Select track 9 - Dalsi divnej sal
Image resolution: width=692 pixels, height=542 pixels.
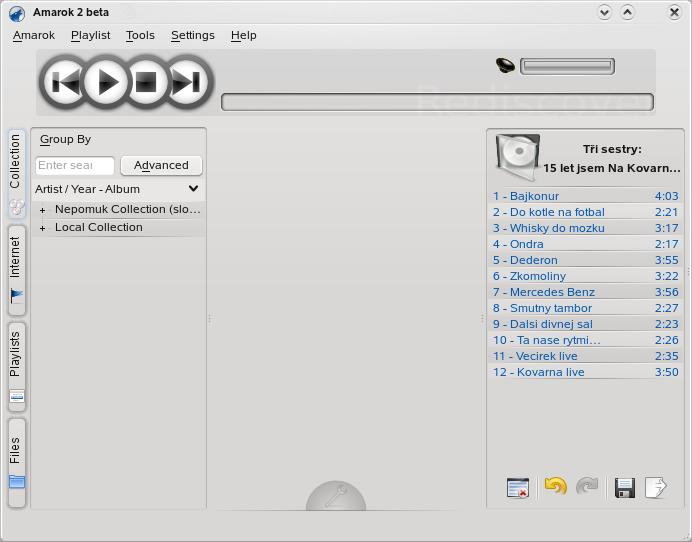tap(586, 324)
